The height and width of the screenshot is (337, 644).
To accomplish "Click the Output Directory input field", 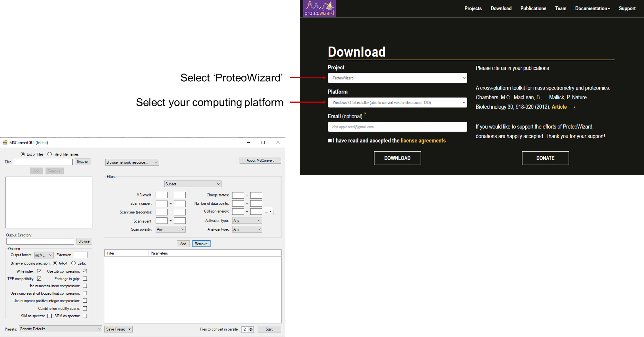I will pos(40,241).
